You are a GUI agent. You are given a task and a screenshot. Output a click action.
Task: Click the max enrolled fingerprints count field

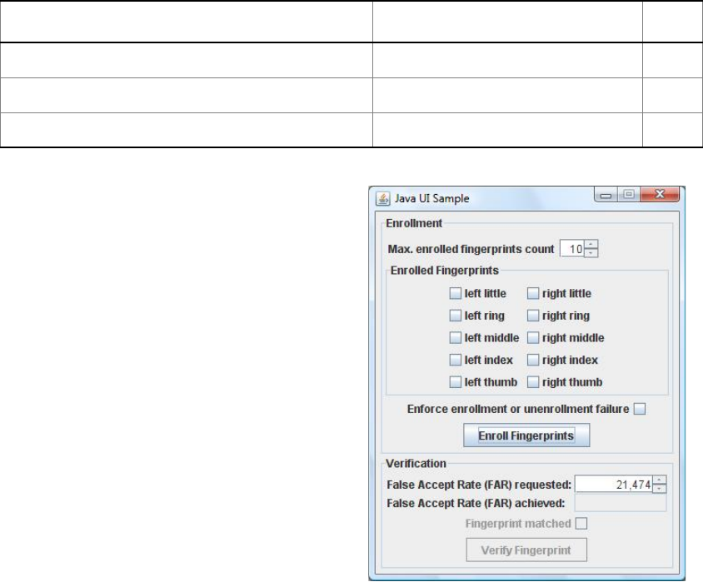coord(572,249)
